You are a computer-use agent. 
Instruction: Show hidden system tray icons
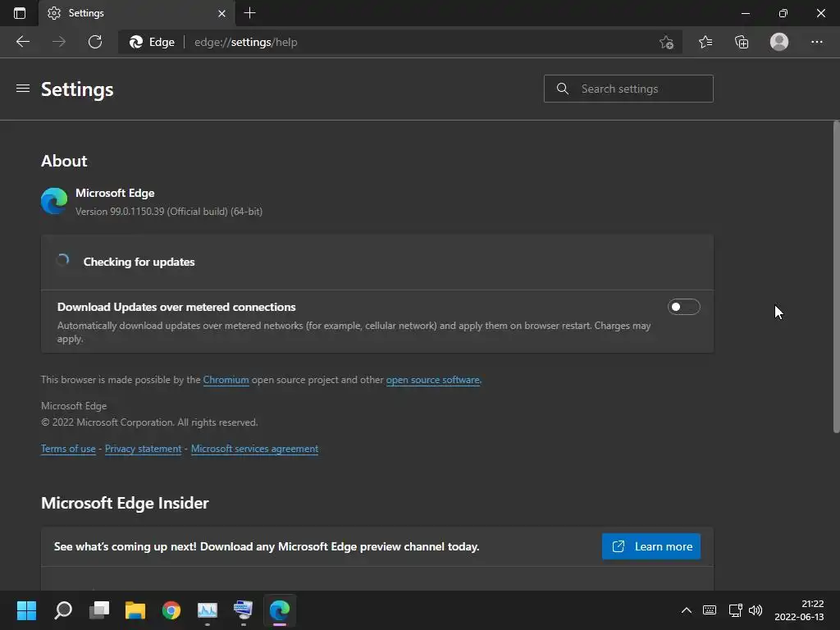[x=687, y=610]
